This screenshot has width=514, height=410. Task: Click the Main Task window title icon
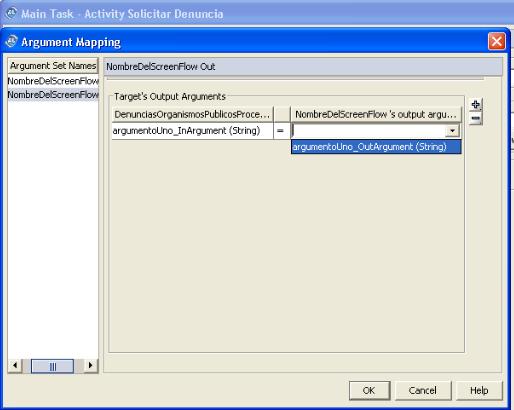(11, 13)
